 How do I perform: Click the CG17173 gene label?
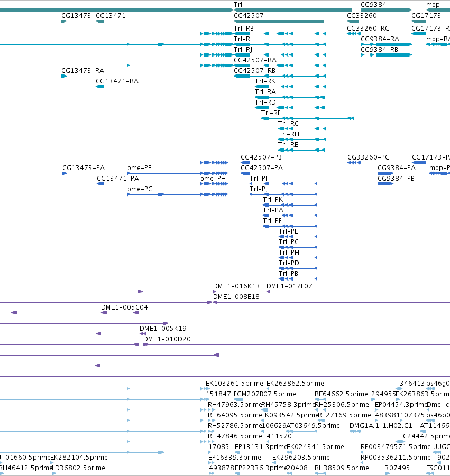pos(426,15)
